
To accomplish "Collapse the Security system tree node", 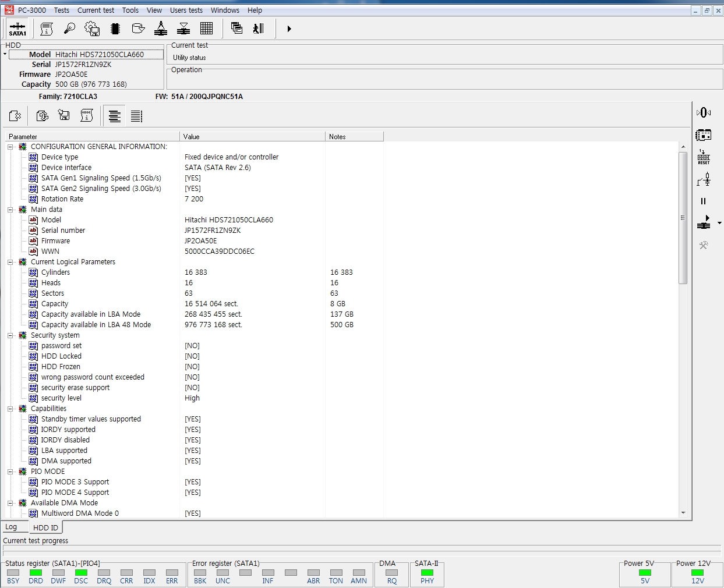I will click(10, 335).
